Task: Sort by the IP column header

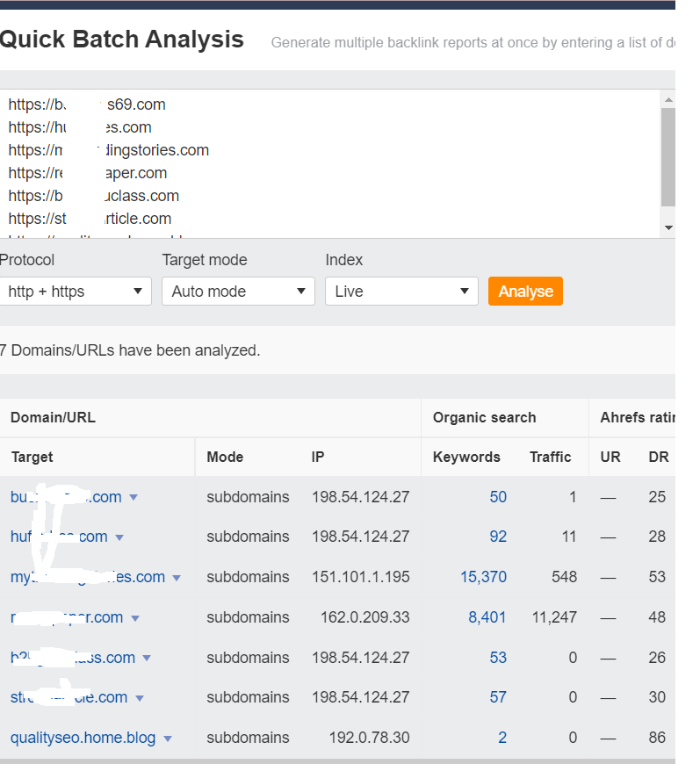Action: click(318, 457)
